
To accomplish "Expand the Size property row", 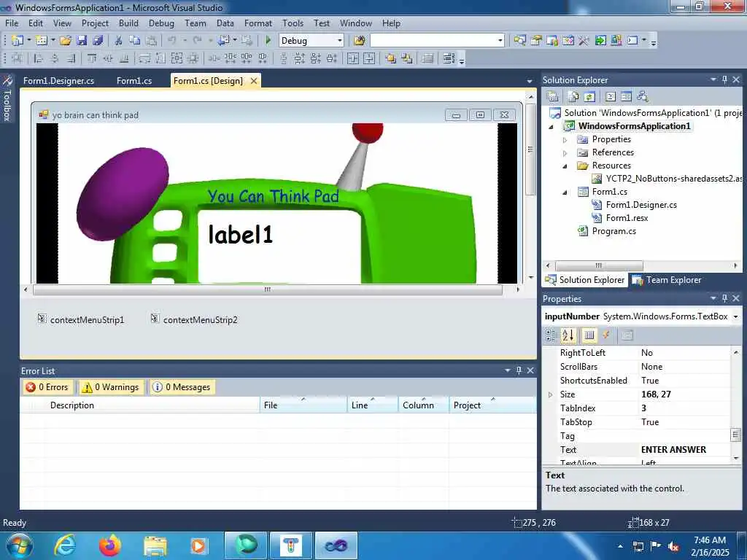I will click(x=551, y=394).
